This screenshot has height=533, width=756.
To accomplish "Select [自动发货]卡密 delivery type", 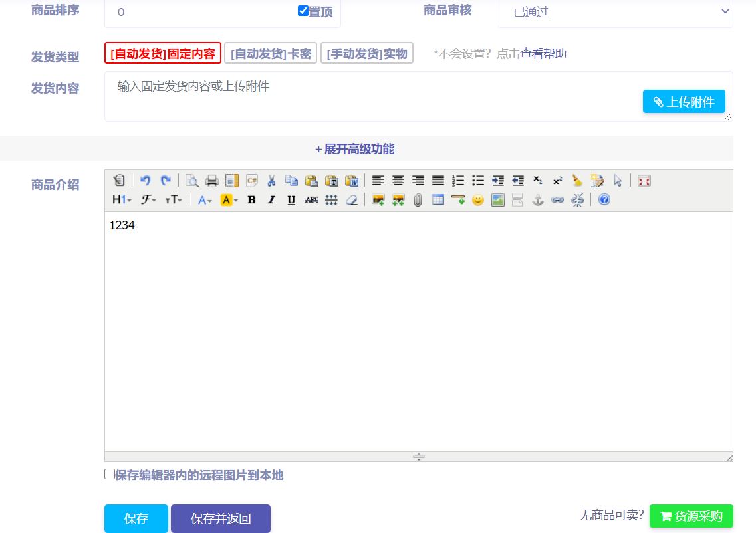I will coord(271,53).
